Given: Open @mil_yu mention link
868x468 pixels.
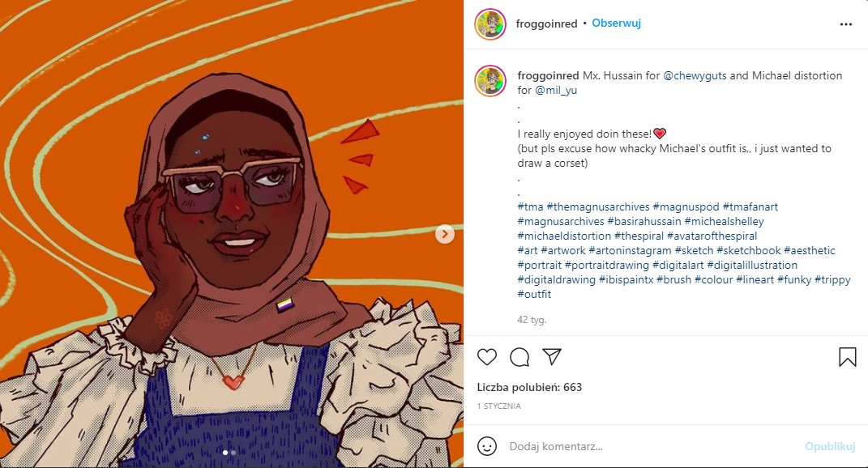Looking at the screenshot, I should tap(556, 90).
